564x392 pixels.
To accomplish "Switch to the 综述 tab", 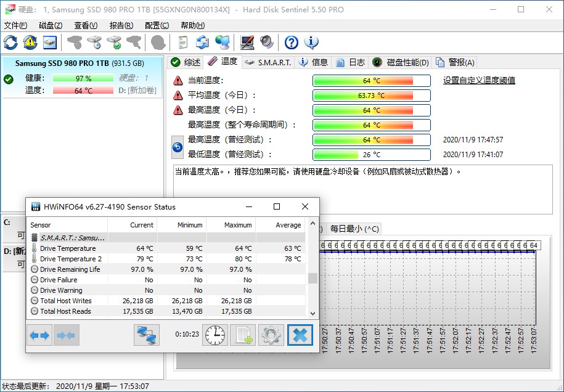I will pos(186,63).
